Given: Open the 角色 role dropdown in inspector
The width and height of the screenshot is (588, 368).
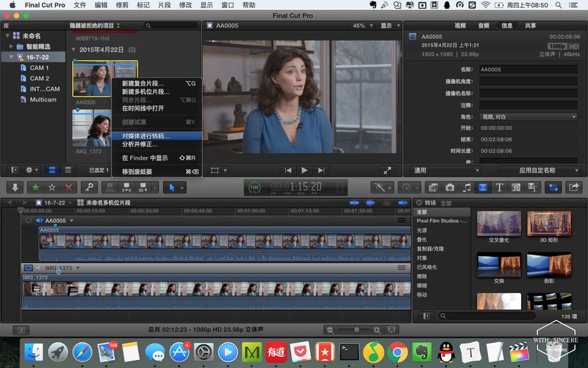Looking at the screenshot, I should [x=528, y=116].
